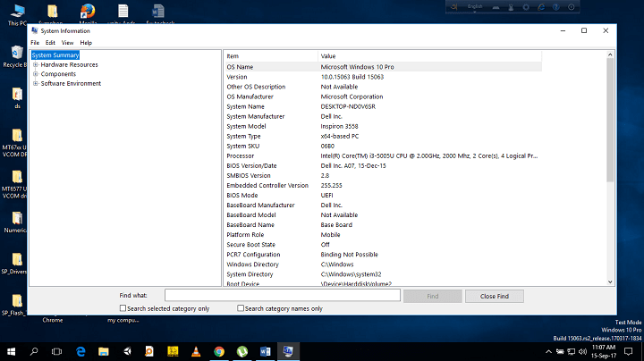Select System Summary in the tree
The image size is (644, 361).
click(55, 55)
